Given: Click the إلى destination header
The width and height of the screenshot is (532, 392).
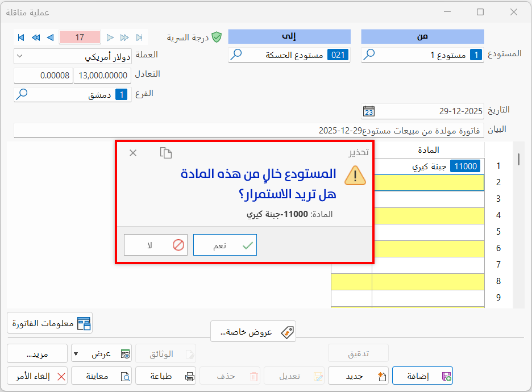Looking at the screenshot, I should click(289, 36).
